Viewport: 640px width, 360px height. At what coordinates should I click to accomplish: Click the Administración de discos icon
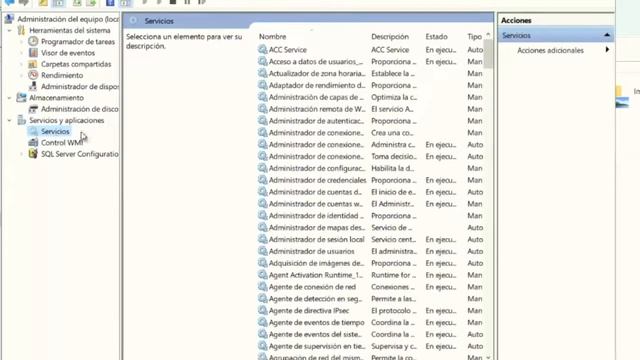click(33, 109)
